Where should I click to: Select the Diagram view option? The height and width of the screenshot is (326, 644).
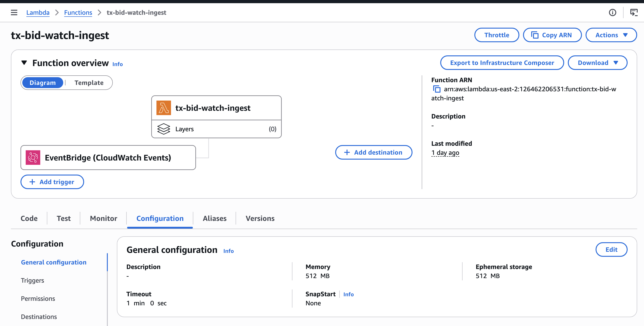[x=43, y=83]
